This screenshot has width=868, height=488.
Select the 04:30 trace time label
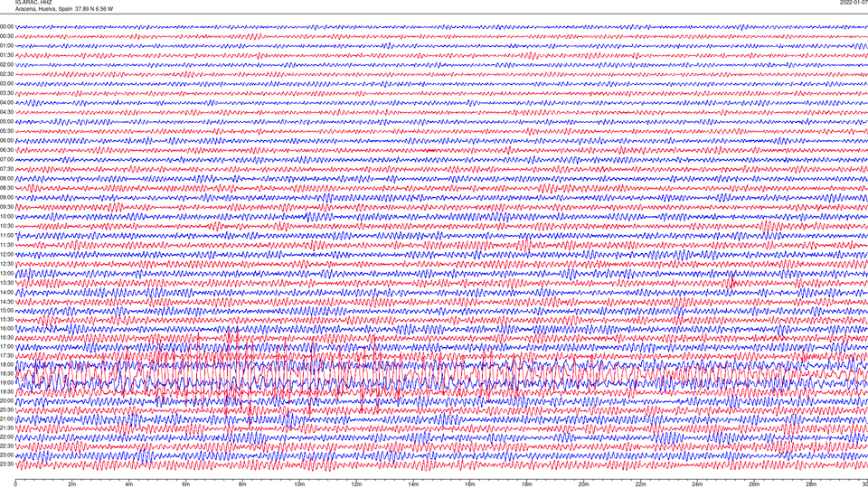[x=7, y=112]
